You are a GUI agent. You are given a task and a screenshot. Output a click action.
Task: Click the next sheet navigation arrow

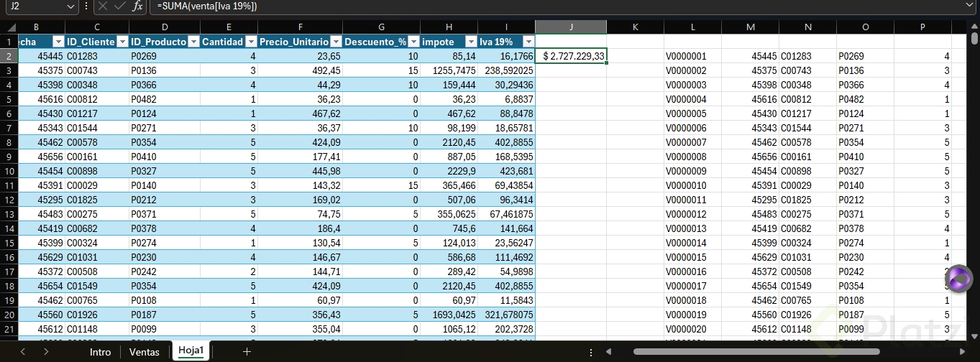pyautogui.click(x=46, y=352)
